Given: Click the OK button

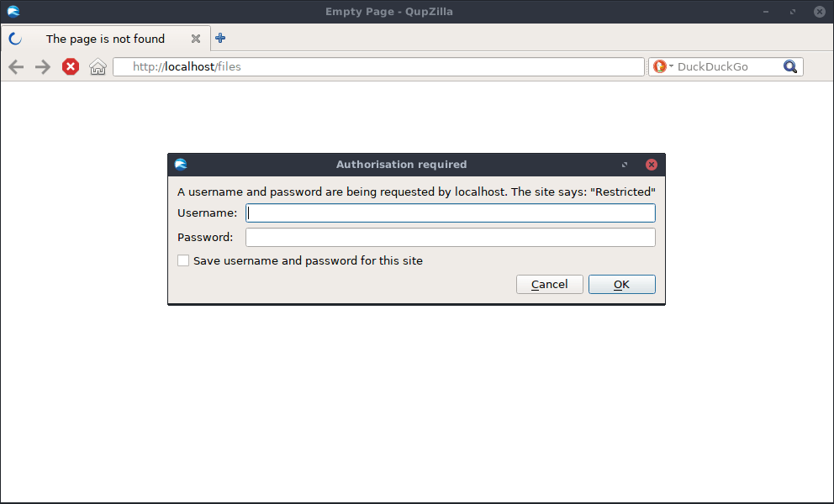Looking at the screenshot, I should point(622,284).
